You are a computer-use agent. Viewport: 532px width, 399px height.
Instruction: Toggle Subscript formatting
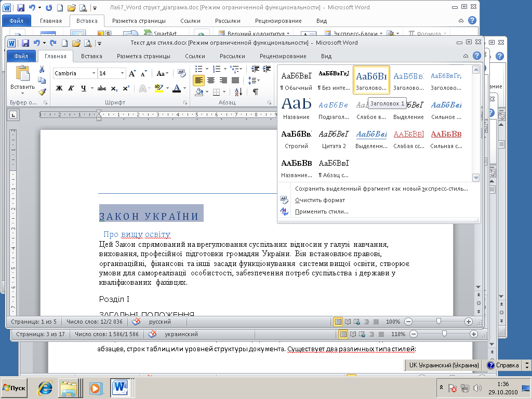(x=114, y=88)
